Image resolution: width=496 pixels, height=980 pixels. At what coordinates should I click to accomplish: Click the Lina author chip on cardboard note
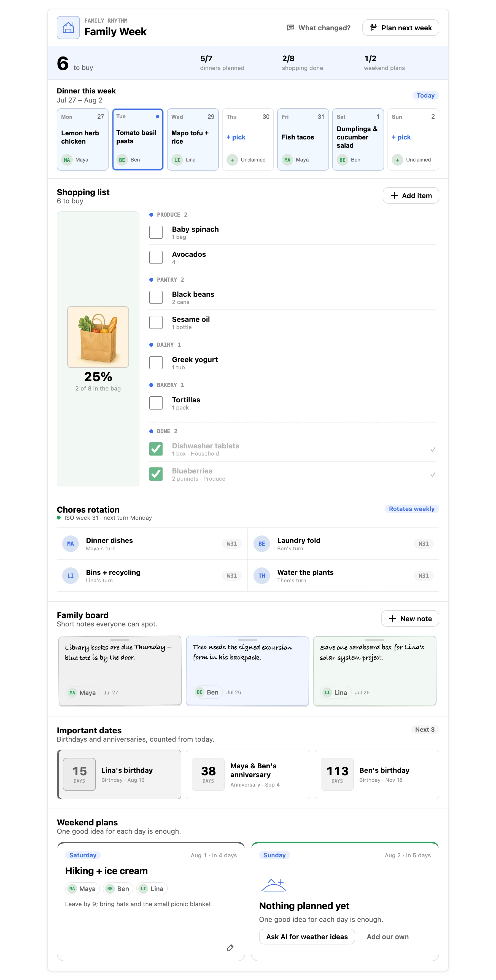coord(335,693)
